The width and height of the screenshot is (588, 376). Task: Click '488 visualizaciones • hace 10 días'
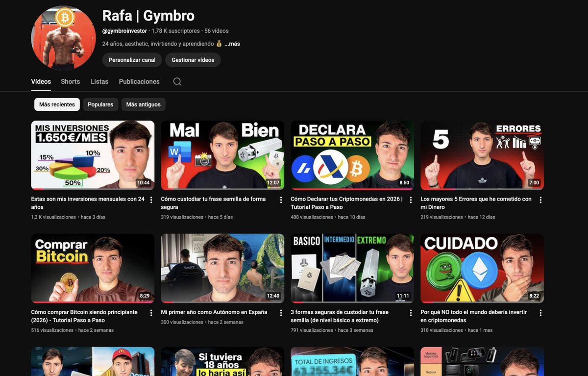pos(328,217)
